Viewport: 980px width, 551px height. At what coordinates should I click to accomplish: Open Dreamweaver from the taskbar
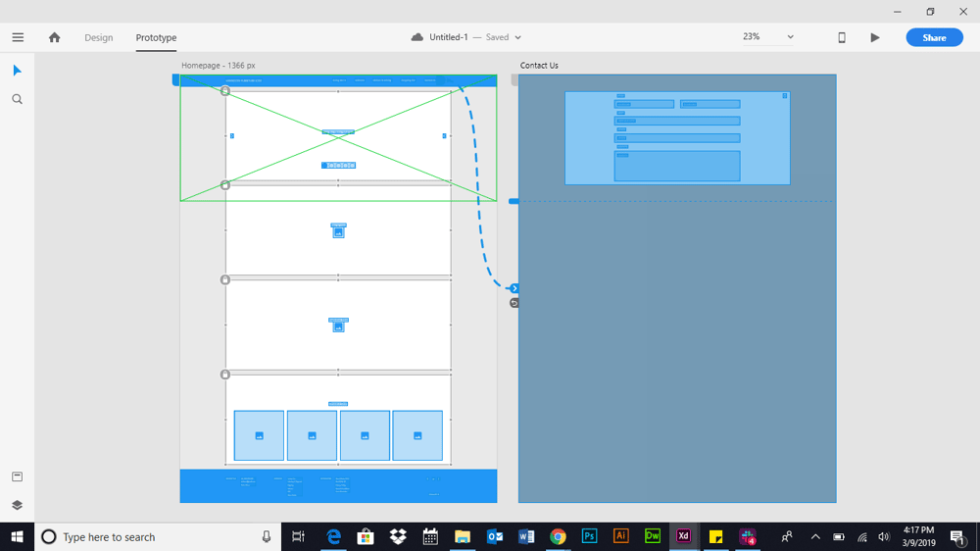click(653, 536)
